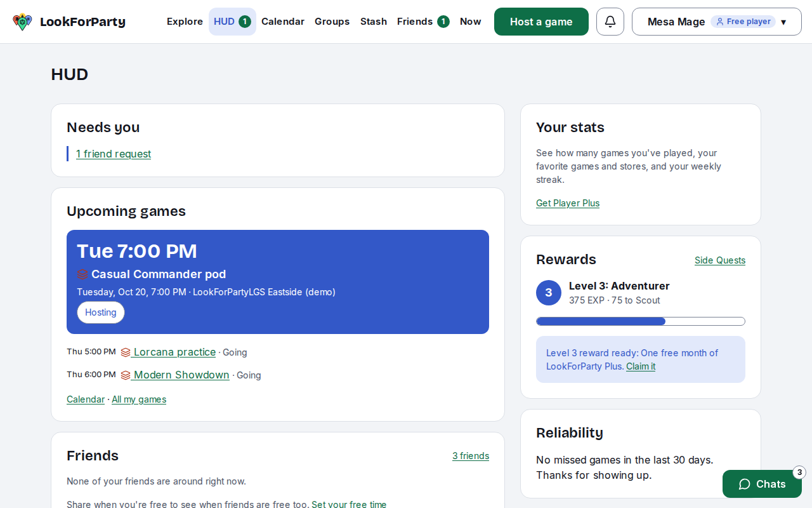Expand the Mesa Mage account dropdown arrow
This screenshot has height=508, width=812.
[783, 22]
